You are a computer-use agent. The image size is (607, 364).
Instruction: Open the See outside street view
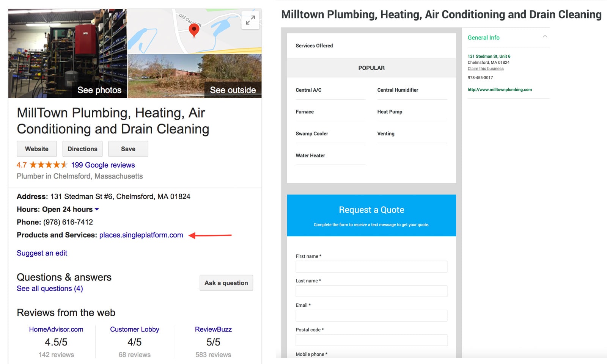tap(194, 76)
